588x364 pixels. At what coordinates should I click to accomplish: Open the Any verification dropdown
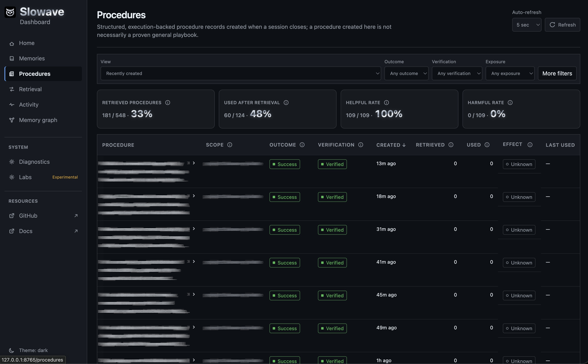tap(457, 73)
